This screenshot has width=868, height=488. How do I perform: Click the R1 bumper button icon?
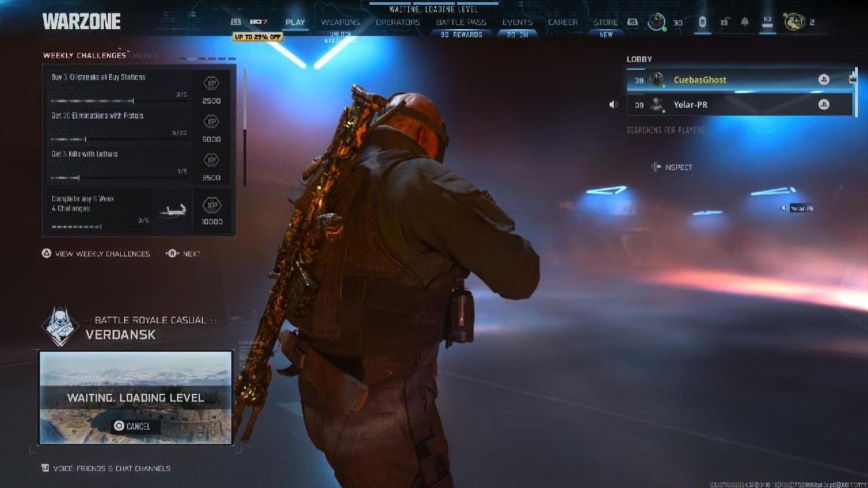tap(631, 22)
